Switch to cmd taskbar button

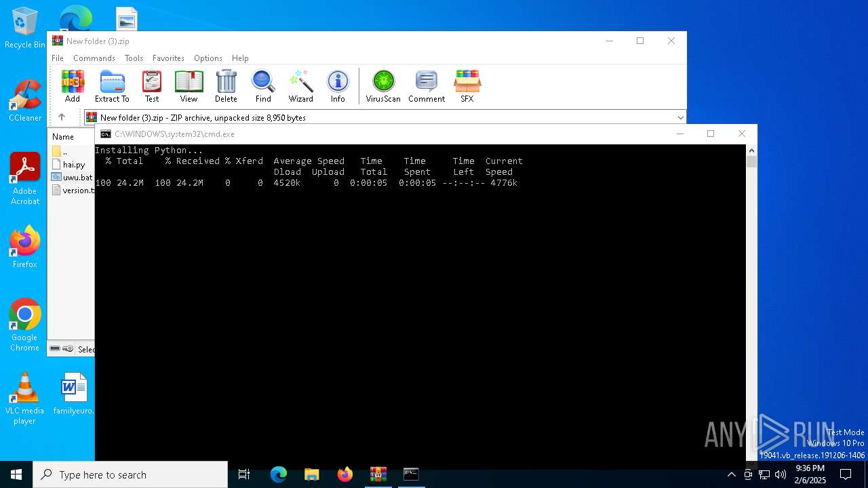(412, 474)
